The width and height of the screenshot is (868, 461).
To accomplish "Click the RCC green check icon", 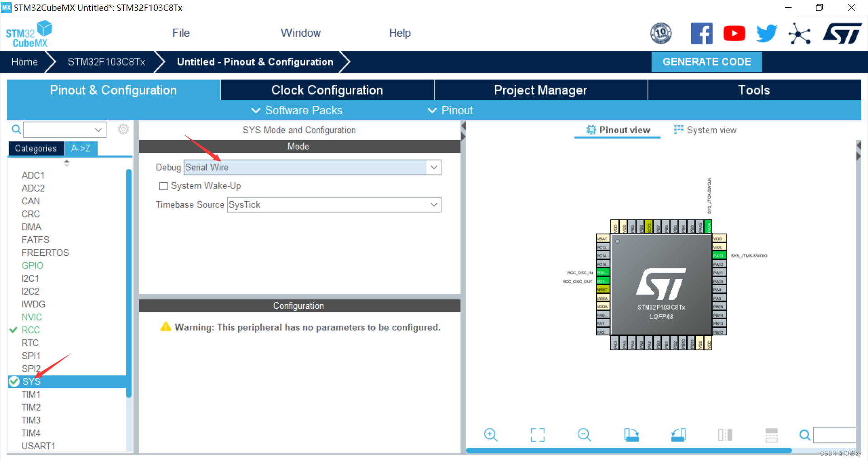I will [14, 330].
